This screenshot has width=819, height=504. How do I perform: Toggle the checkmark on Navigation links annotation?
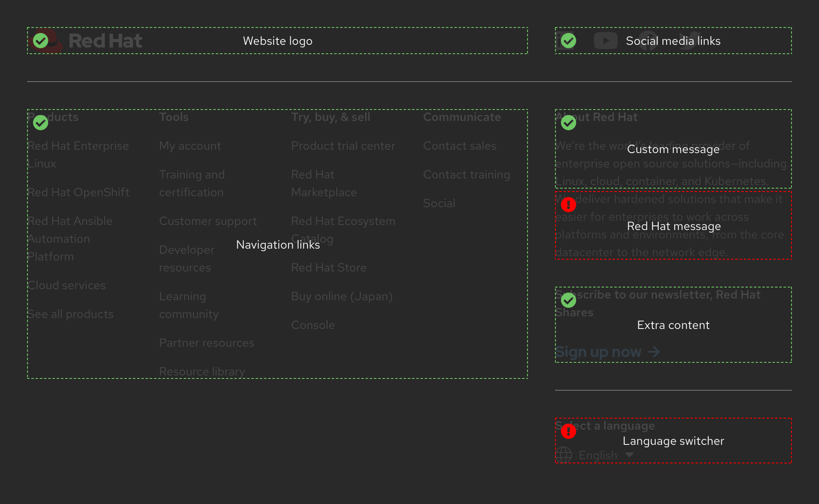(x=41, y=123)
